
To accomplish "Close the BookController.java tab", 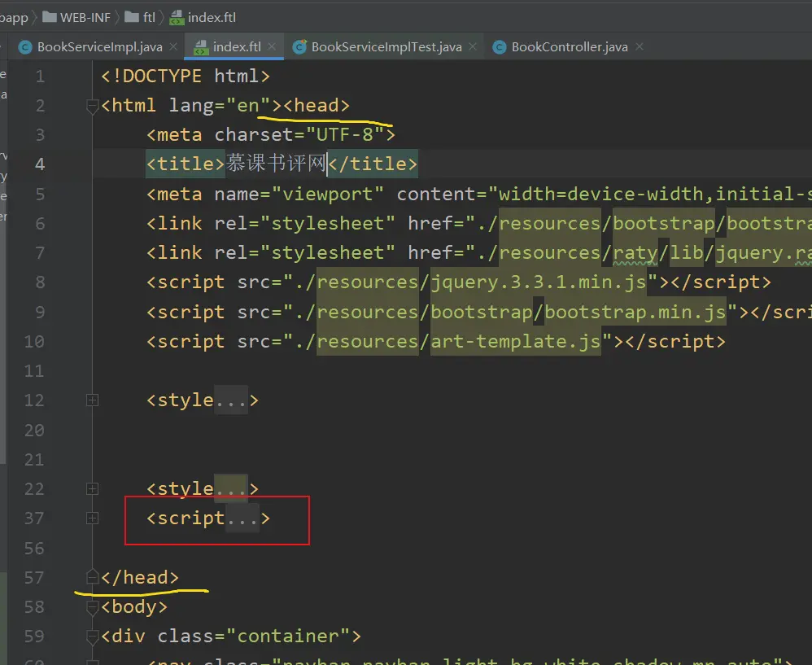I will [639, 47].
